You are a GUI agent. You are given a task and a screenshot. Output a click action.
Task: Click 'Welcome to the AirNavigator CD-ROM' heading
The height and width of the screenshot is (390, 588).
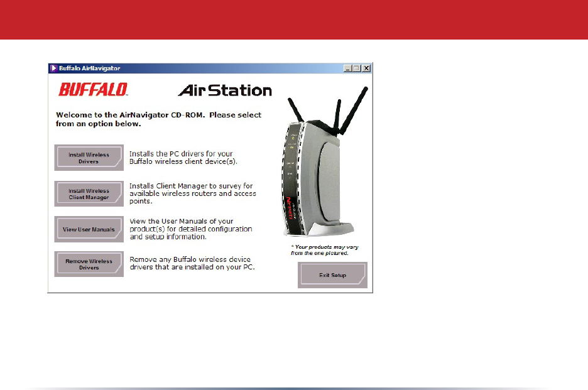pos(131,115)
